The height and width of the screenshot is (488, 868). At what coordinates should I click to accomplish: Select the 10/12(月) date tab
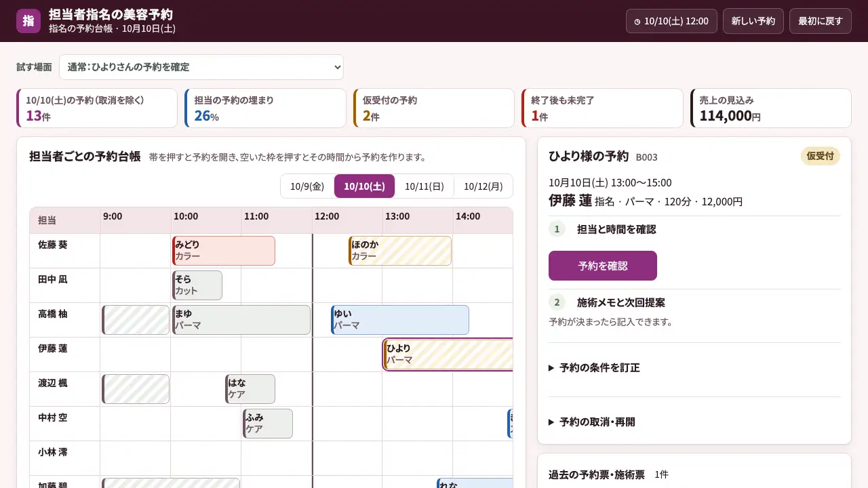[484, 186]
